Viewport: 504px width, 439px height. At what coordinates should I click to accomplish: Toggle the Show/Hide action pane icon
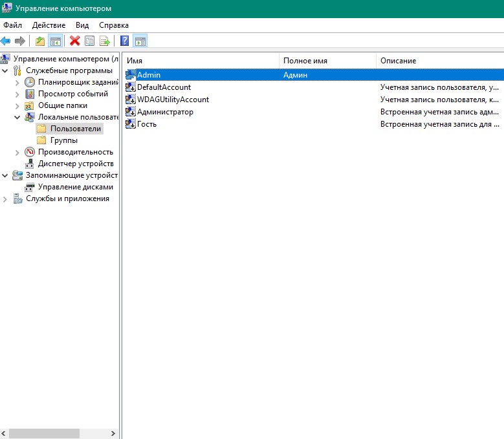[140, 41]
